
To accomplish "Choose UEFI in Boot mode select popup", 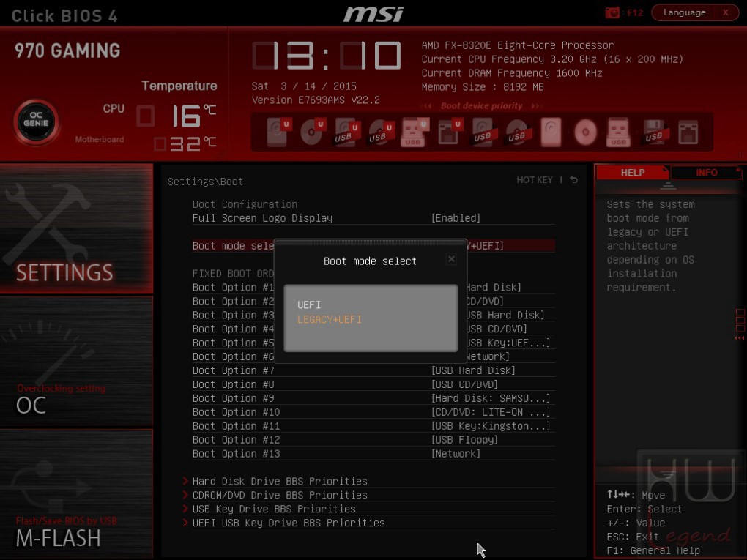I will 309,305.
